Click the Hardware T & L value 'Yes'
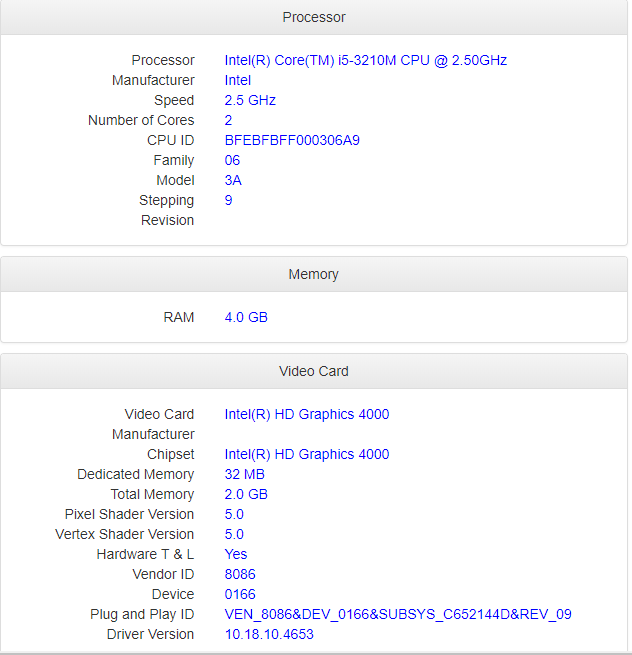This screenshot has width=632, height=655. (236, 554)
